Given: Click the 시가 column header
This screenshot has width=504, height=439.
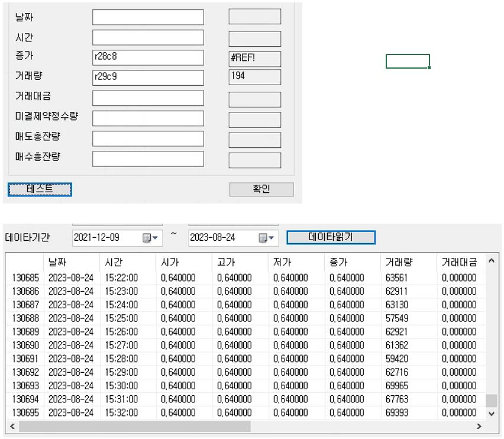Looking at the screenshot, I should 170,262.
